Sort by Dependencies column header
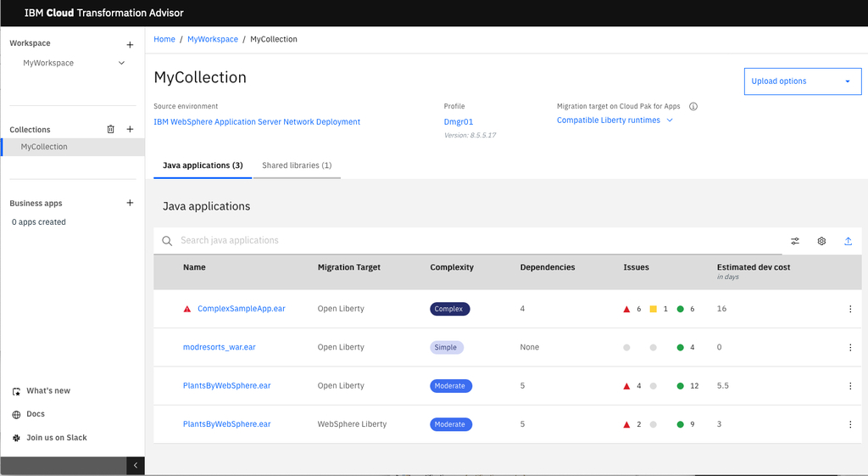The height and width of the screenshot is (476, 868). tap(548, 267)
